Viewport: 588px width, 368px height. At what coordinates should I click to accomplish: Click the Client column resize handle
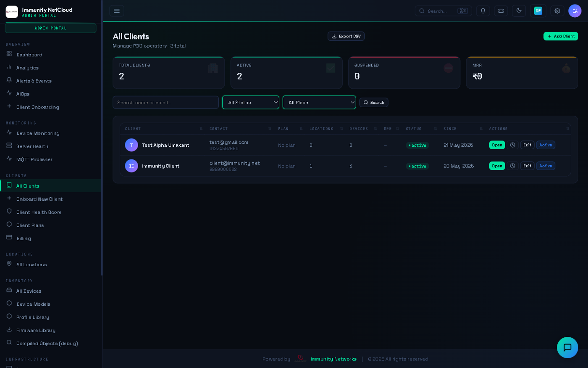(x=201, y=129)
